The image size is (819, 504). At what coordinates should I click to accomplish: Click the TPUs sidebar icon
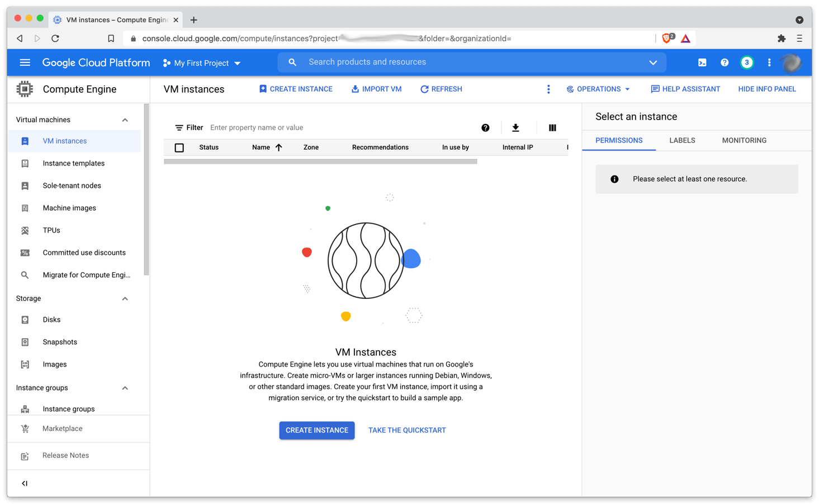pos(25,230)
